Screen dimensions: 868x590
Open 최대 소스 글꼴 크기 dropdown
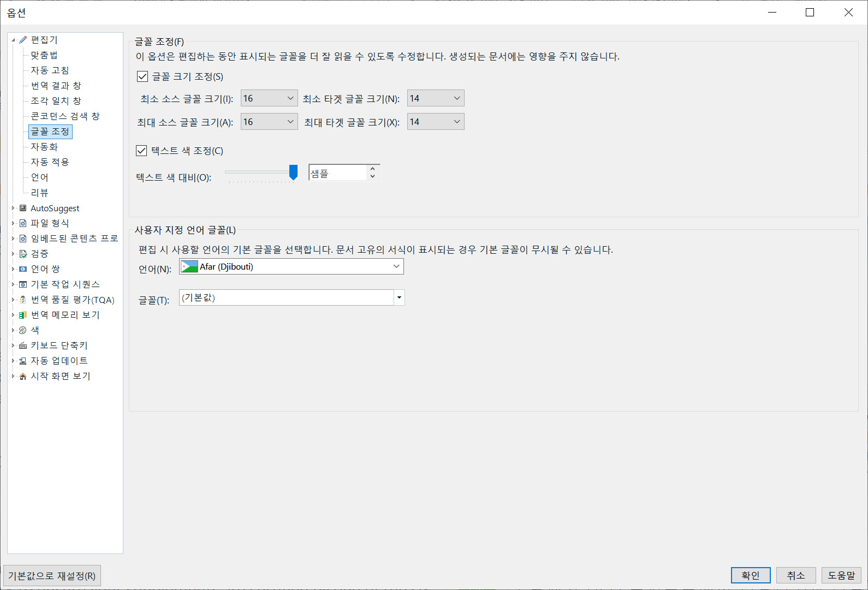pos(269,122)
